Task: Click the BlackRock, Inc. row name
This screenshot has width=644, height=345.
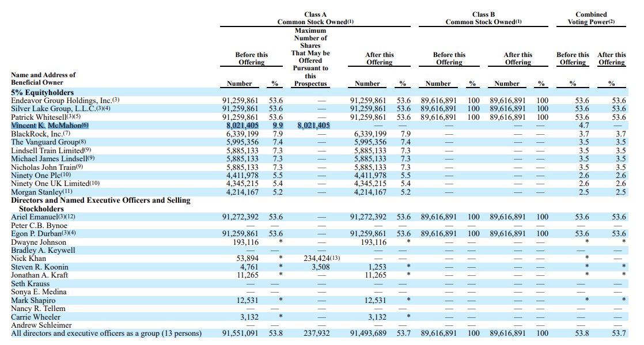Action: pos(40,134)
